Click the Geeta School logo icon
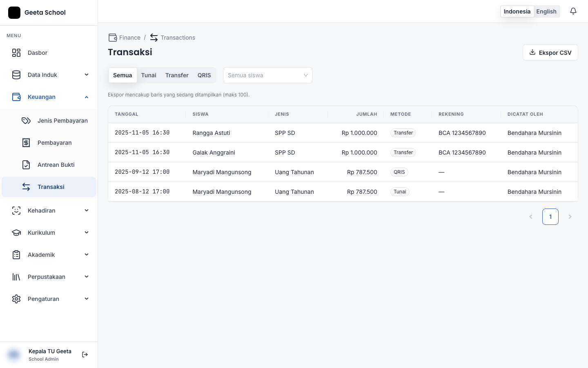Viewport: 588px width, 368px height. click(14, 13)
